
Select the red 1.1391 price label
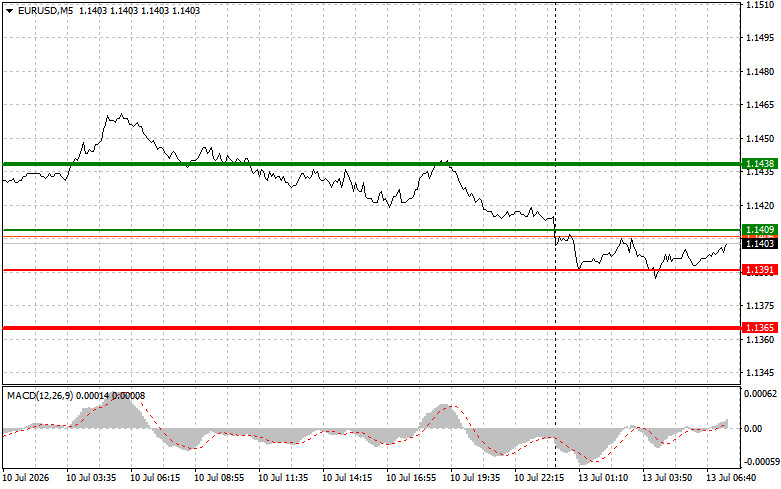[760, 270]
